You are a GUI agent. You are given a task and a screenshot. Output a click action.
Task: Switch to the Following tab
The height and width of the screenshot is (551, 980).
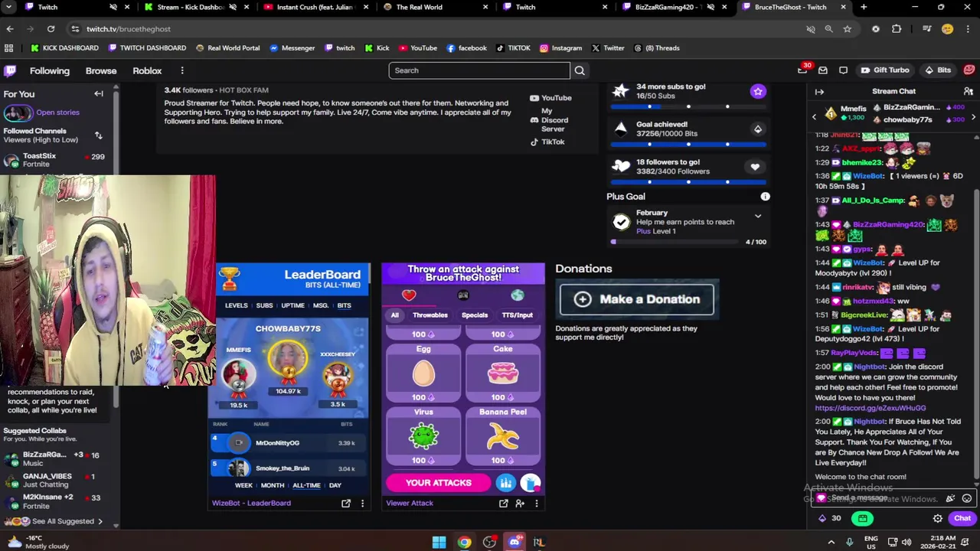pyautogui.click(x=50, y=70)
